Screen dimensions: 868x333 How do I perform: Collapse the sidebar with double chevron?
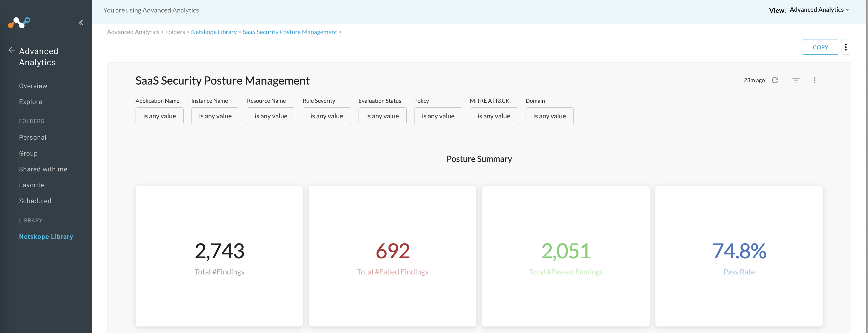(81, 23)
